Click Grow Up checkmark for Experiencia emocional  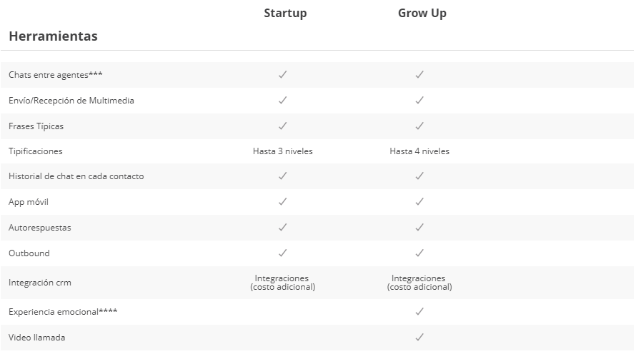419,312
